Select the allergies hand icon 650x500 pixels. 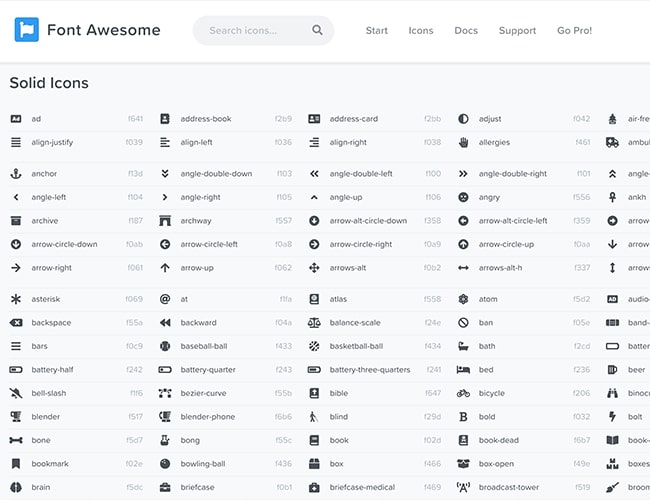click(463, 143)
